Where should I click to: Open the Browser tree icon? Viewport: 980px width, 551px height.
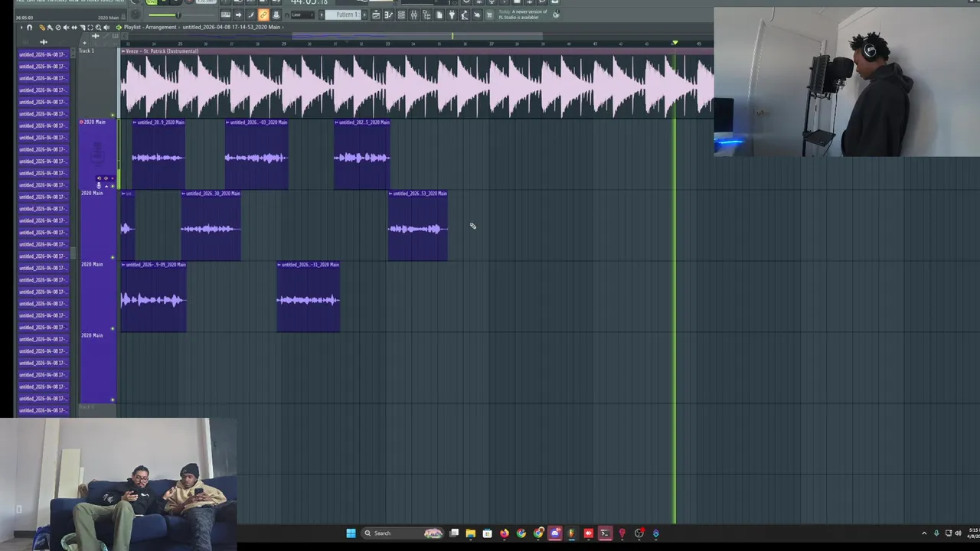(x=426, y=15)
